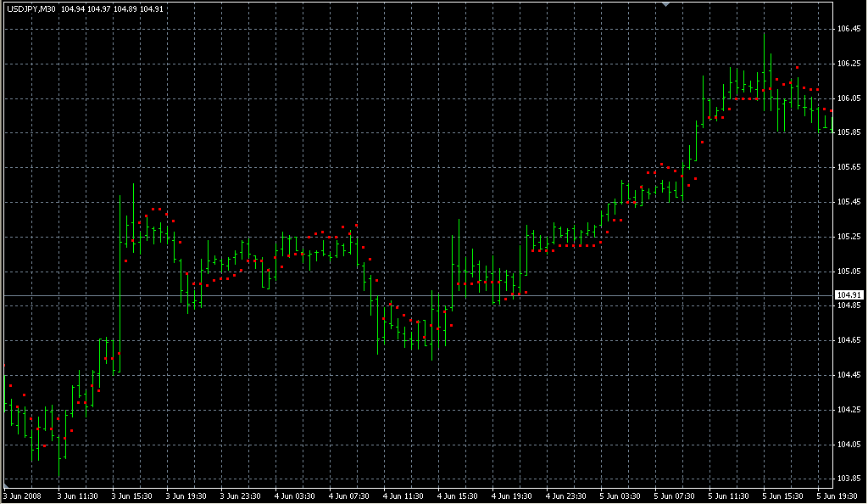Select the '3 Jun 15:30' time label

[133, 496]
